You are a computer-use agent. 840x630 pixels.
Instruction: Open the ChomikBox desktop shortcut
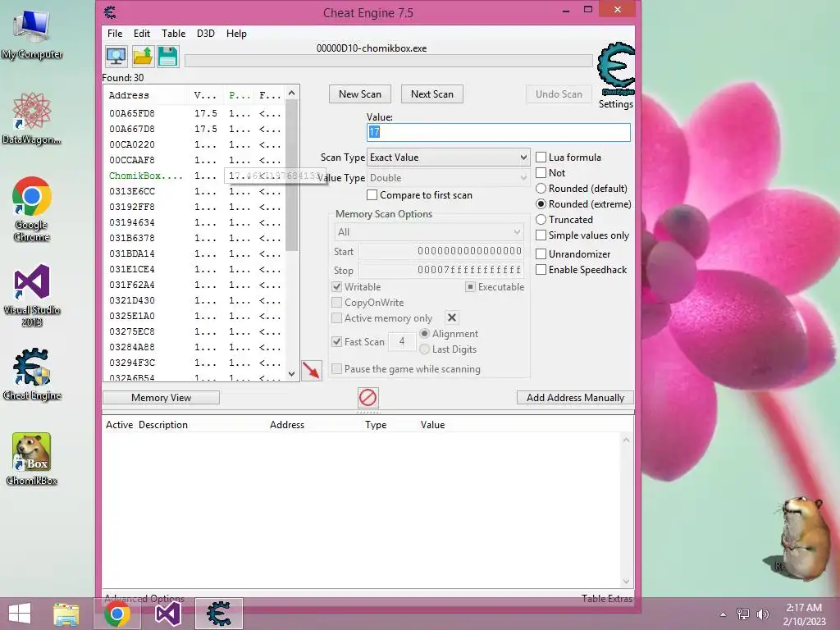[x=32, y=459]
